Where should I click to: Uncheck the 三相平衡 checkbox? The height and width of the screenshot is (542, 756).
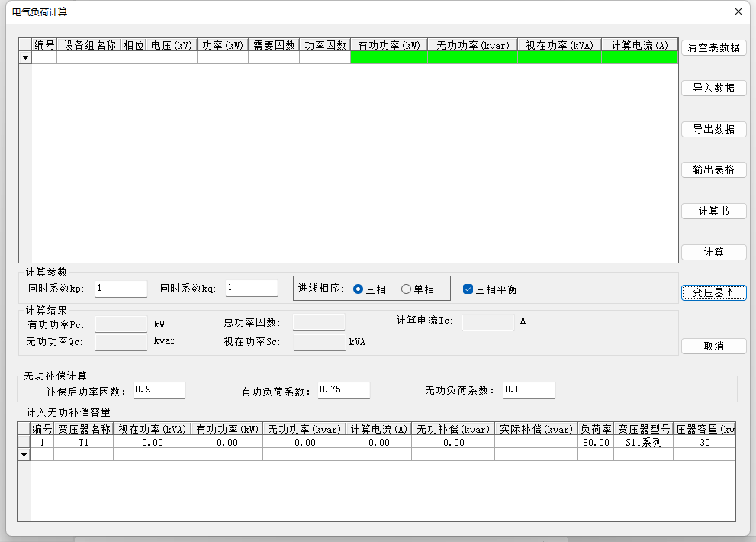pyautogui.click(x=468, y=289)
